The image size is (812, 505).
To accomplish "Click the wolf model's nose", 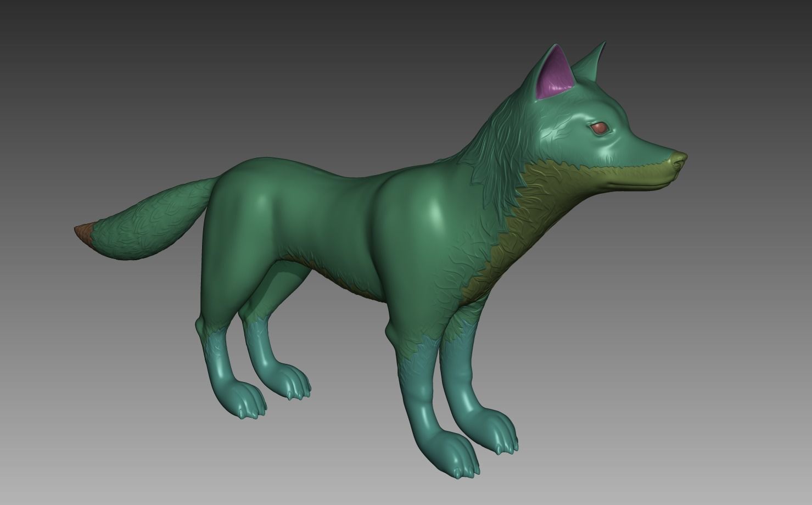I will [x=680, y=159].
